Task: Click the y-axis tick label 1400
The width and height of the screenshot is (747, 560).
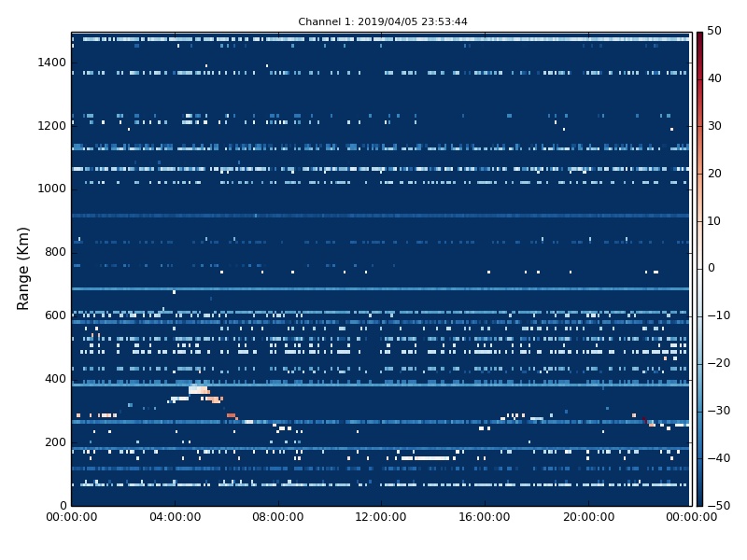Action: [52, 63]
